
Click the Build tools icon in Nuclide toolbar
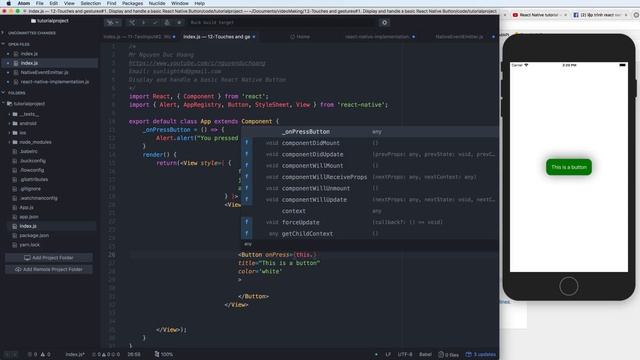click(x=132, y=23)
